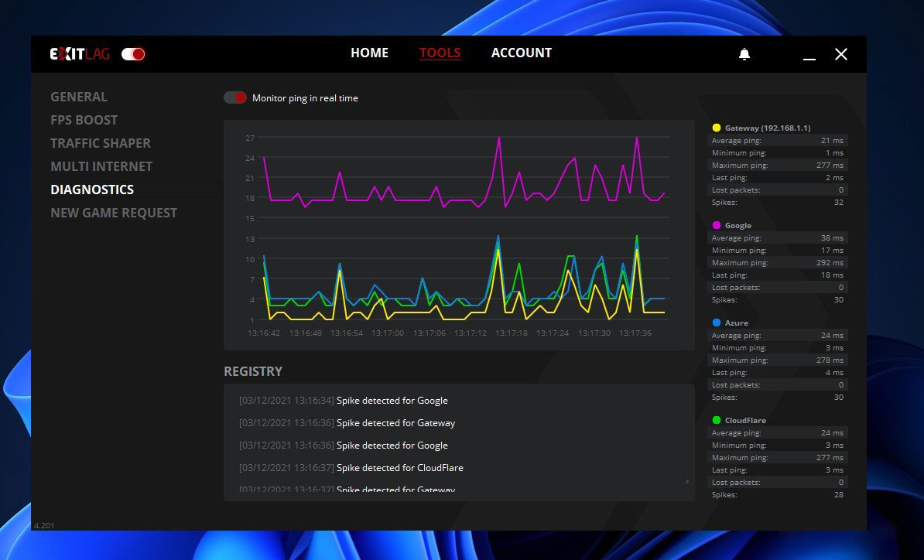Select MULTI INTERNET from sidebar
The image size is (924, 560).
101,166
